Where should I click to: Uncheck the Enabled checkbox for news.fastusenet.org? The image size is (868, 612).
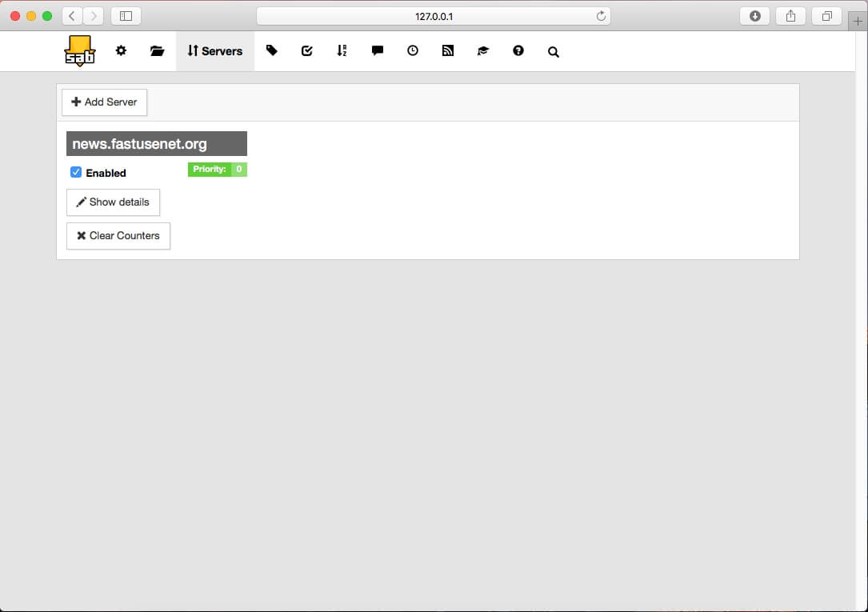[76, 173]
